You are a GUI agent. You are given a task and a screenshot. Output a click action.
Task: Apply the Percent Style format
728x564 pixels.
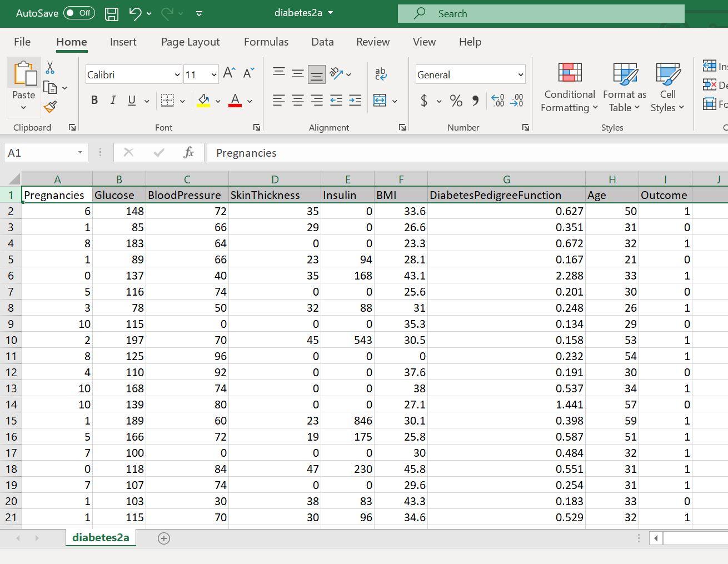pyautogui.click(x=456, y=101)
